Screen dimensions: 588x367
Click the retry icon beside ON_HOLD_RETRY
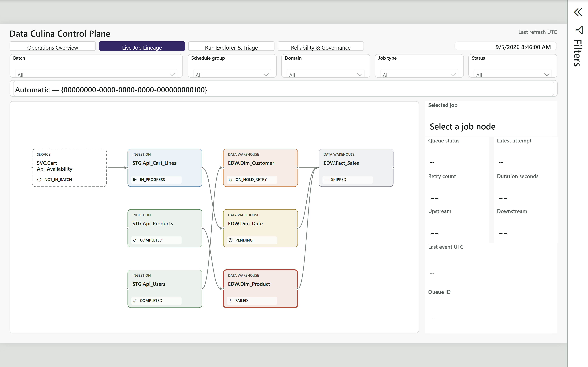(x=230, y=180)
